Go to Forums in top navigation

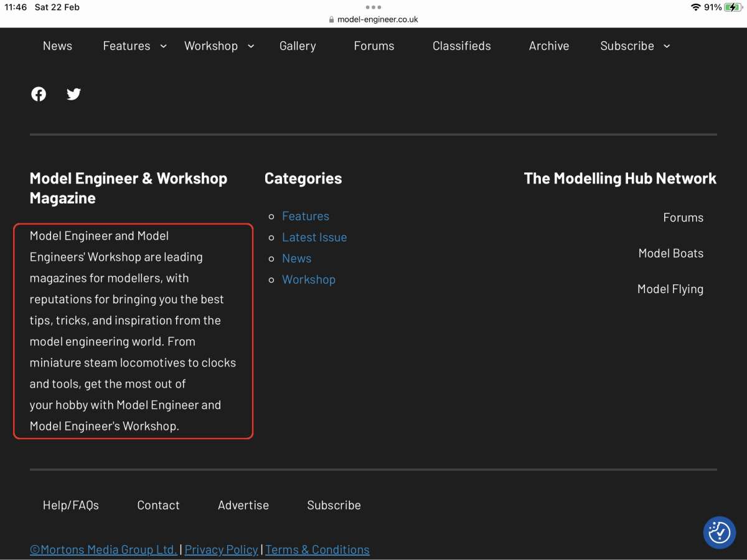374,46
